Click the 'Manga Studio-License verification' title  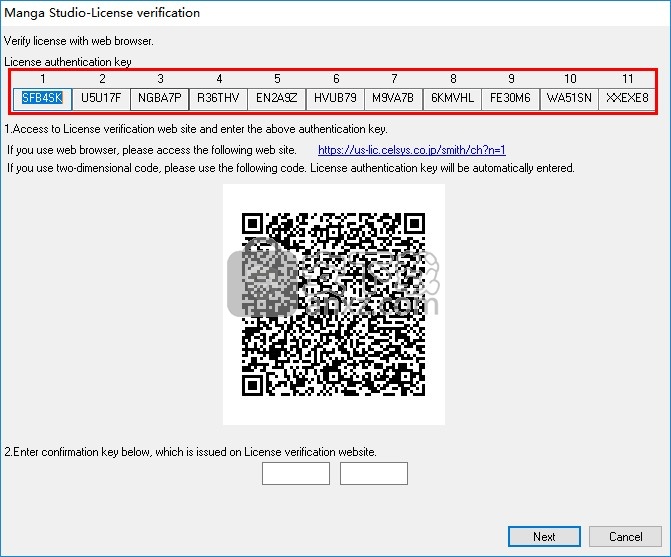(102, 13)
